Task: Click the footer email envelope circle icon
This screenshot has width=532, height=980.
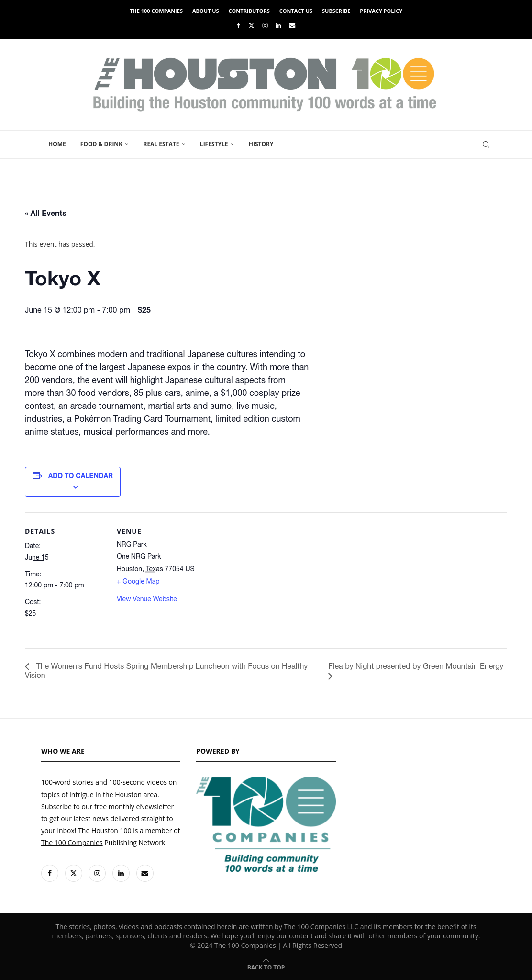Action: pos(145,873)
